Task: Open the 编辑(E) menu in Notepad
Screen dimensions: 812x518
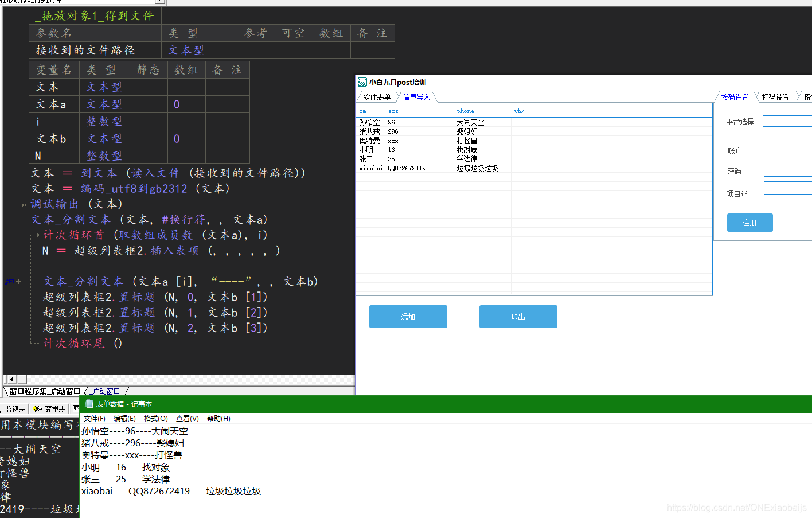Action: (124, 419)
